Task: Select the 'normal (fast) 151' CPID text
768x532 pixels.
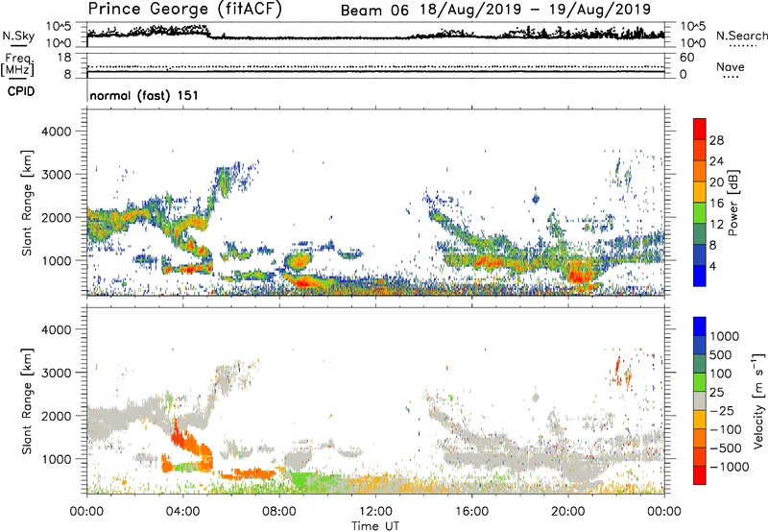Action: (x=144, y=95)
